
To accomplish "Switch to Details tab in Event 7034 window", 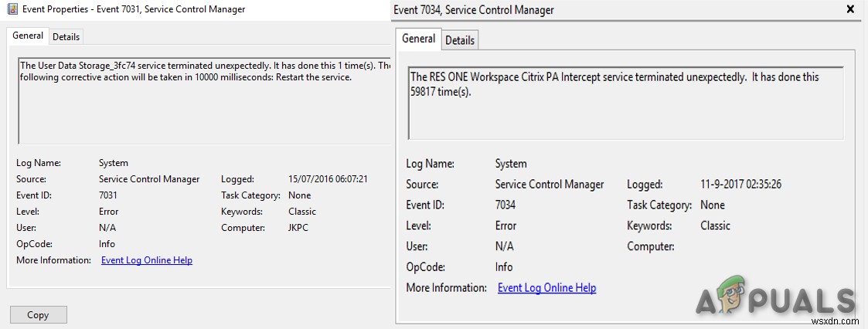I will (x=460, y=40).
